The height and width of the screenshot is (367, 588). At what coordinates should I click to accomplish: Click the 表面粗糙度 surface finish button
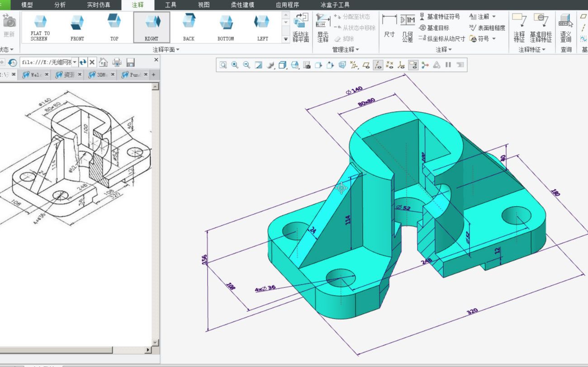[x=487, y=28]
